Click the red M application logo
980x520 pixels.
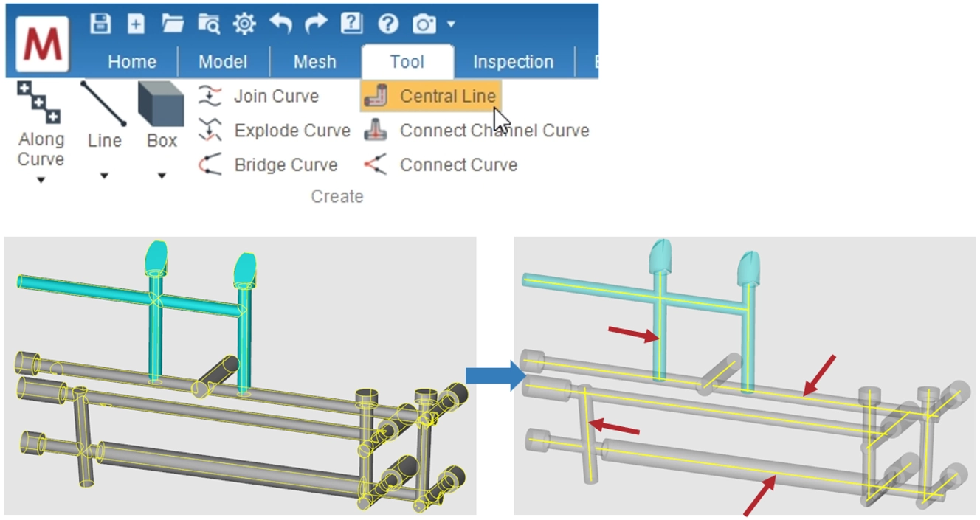click(x=42, y=43)
